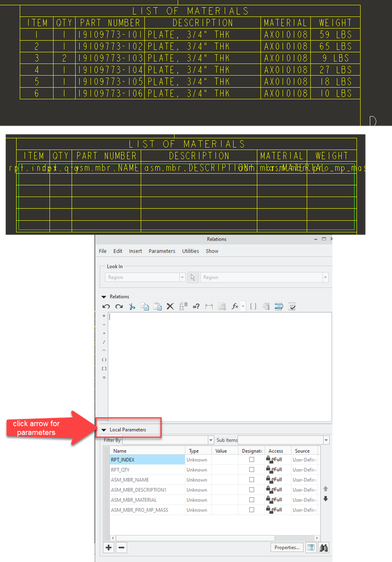Open the Show menu

click(212, 251)
